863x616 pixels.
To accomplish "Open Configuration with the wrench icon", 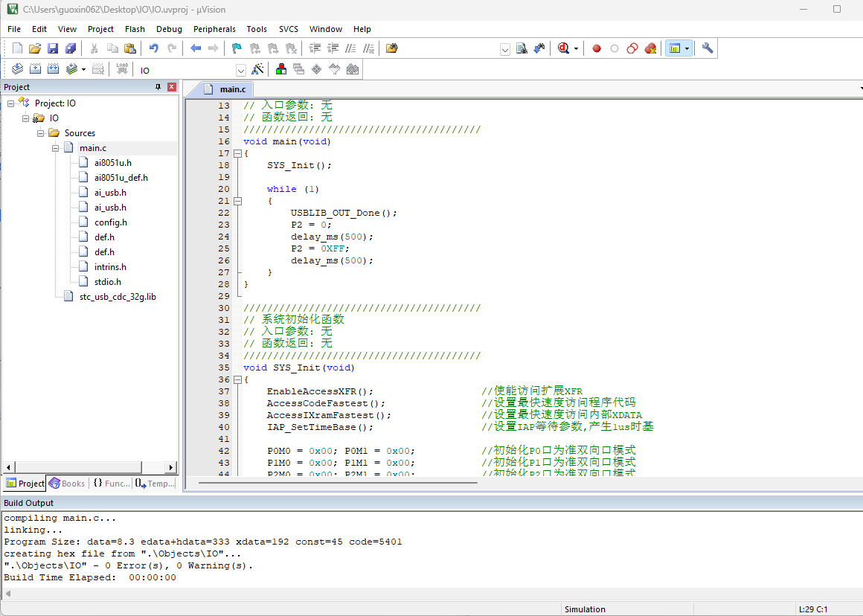I will 708,48.
